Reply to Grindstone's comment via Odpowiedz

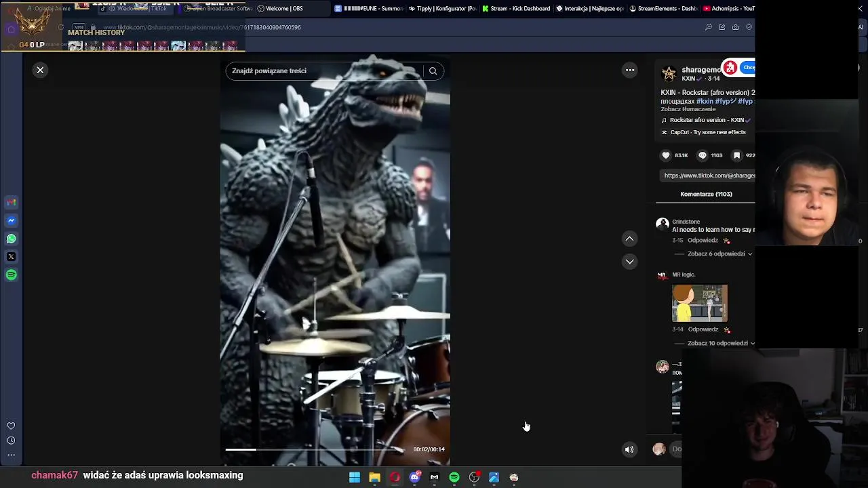[703, 241]
